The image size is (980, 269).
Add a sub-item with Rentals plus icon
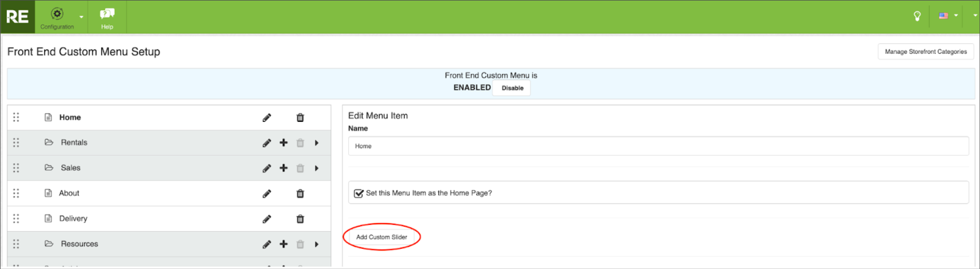tap(284, 142)
